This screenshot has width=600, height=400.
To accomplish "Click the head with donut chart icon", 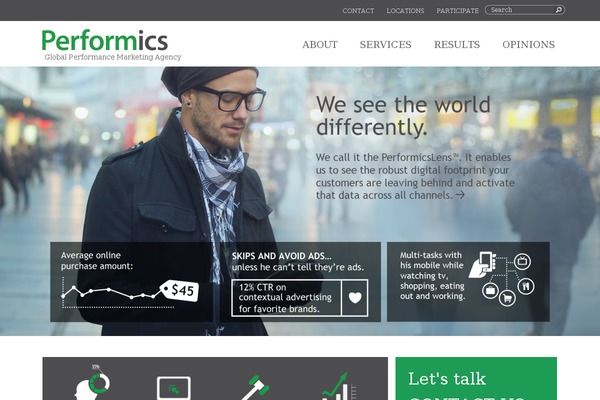I will [x=92, y=384].
